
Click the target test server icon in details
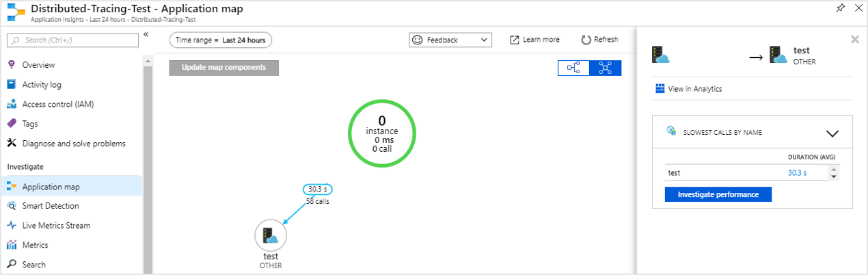[778, 55]
